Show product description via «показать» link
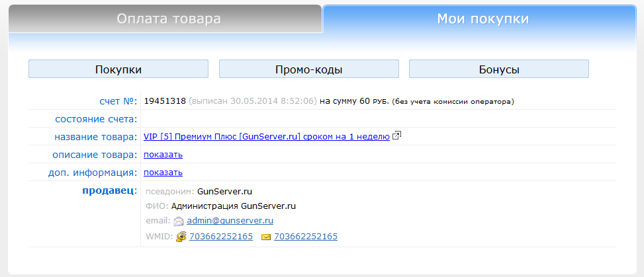The image size is (644, 277). (163, 155)
